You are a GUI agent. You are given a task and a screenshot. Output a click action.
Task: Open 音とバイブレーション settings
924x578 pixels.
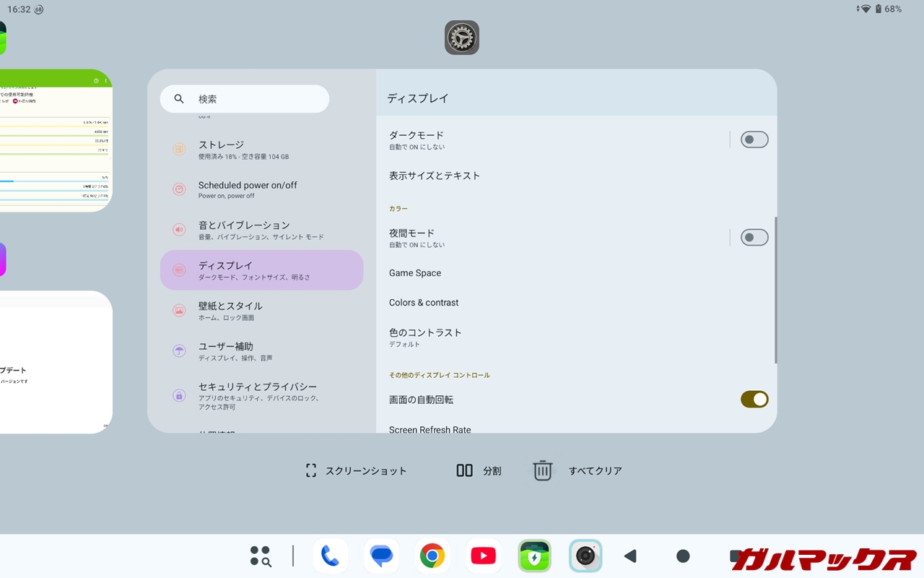point(261,230)
